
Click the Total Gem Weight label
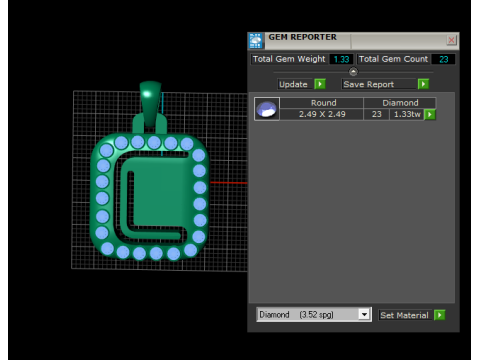[x=289, y=59]
